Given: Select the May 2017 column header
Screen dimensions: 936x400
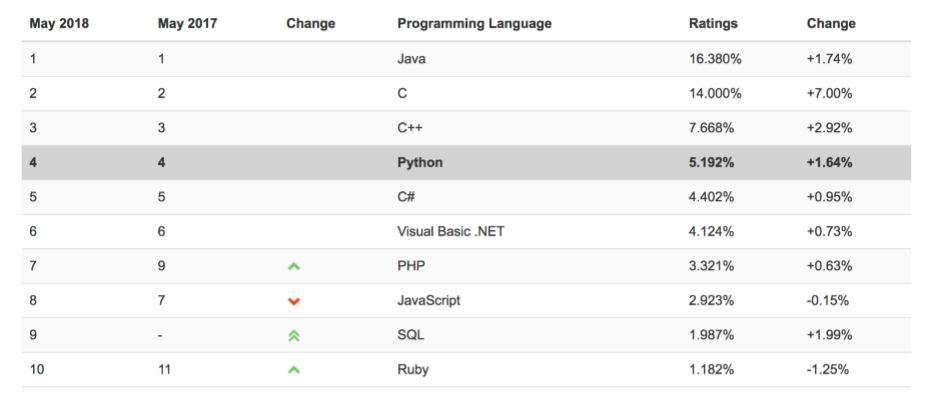Looking at the screenshot, I should tap(189, 23).
